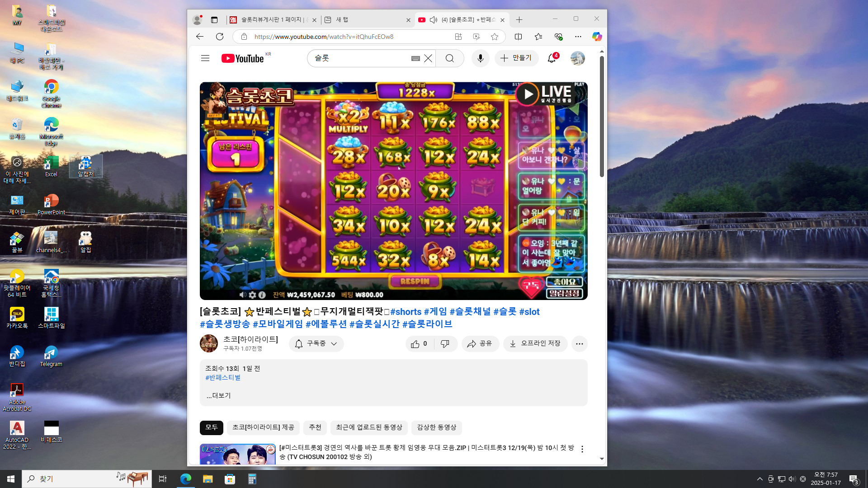Open File Explorer from taskbar
This screenshot has height=488, width=868.
pyautogui.click(x=208, y=479)
